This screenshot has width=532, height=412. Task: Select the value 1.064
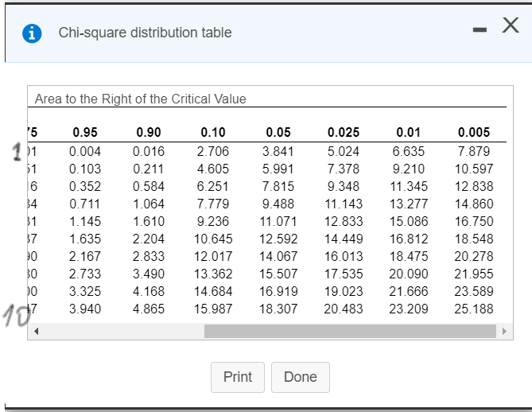(149, 204)
